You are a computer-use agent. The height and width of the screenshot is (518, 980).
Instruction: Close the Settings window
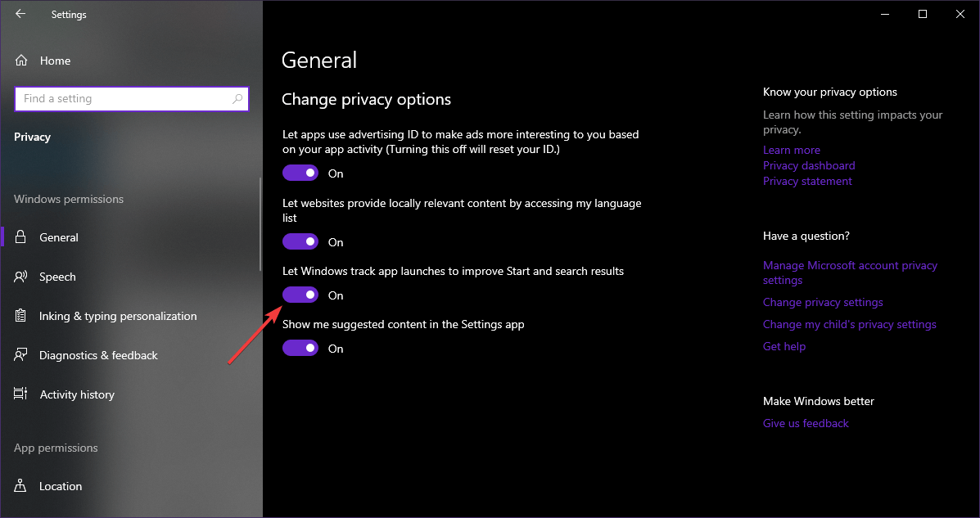point(960,14)
